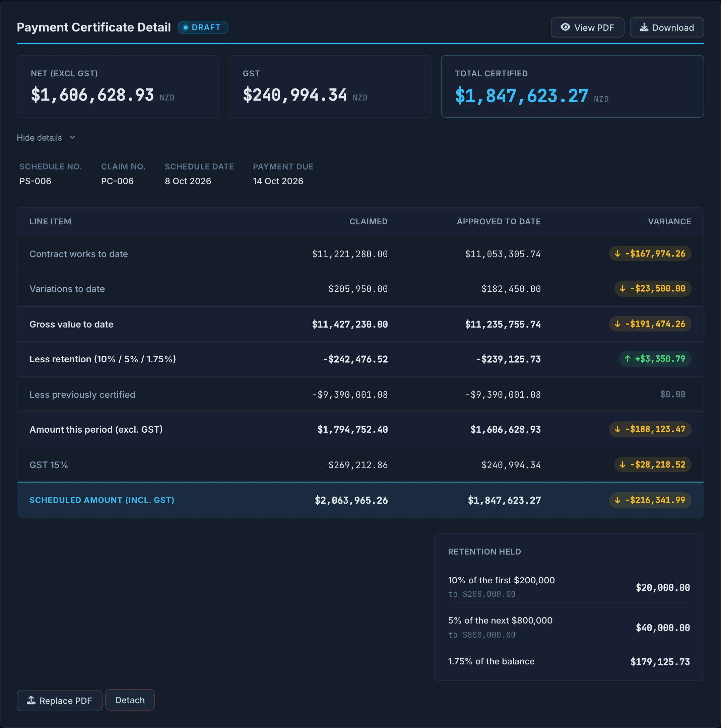Click schedule number PS-006

35,181
